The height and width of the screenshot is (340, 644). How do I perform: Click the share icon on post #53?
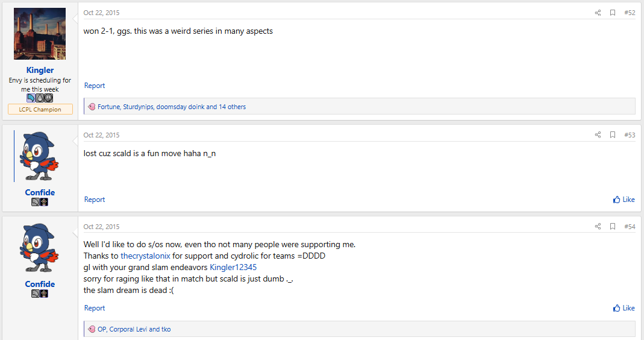(x=598, y=135)
